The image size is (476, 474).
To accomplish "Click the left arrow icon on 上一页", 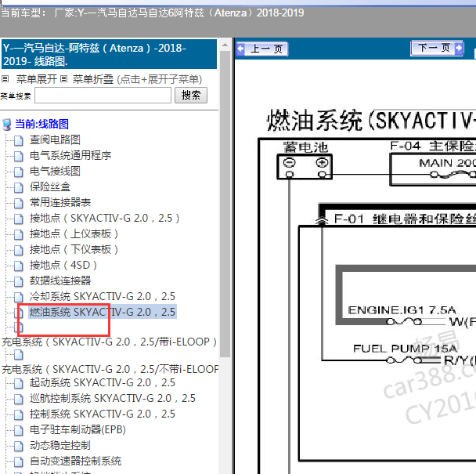I will pyautogui.click(x=240, y=49).
